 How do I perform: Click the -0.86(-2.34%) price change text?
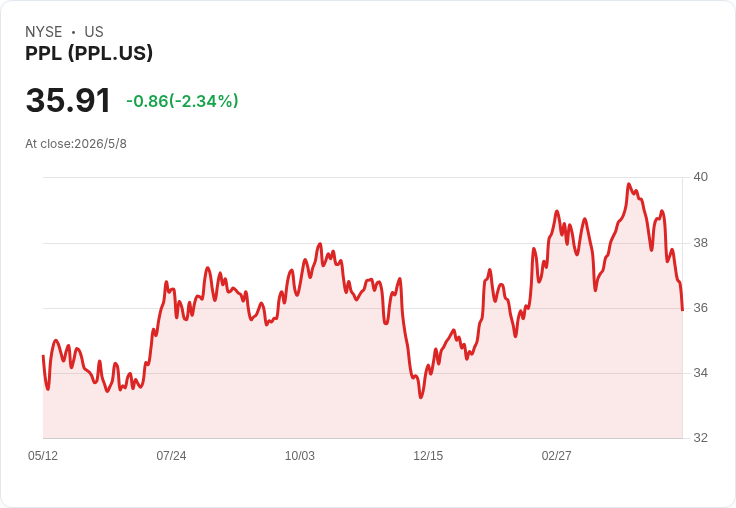point(182,101)
